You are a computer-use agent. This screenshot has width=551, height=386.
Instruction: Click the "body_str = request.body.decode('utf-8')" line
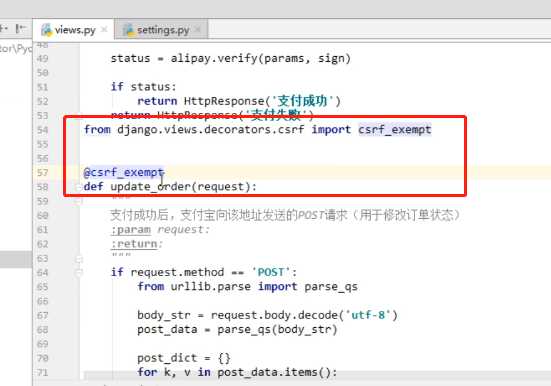(267, 315)
